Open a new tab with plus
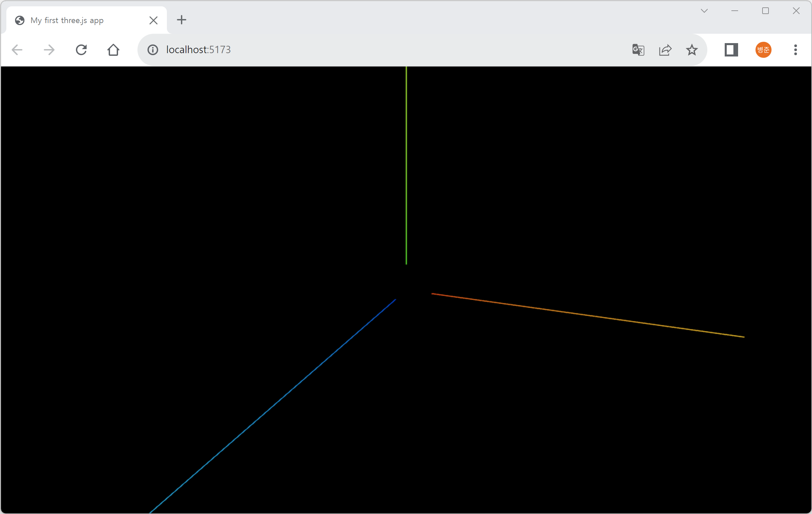The height and width of the screenshot is (514, 812). click(181, 20)
